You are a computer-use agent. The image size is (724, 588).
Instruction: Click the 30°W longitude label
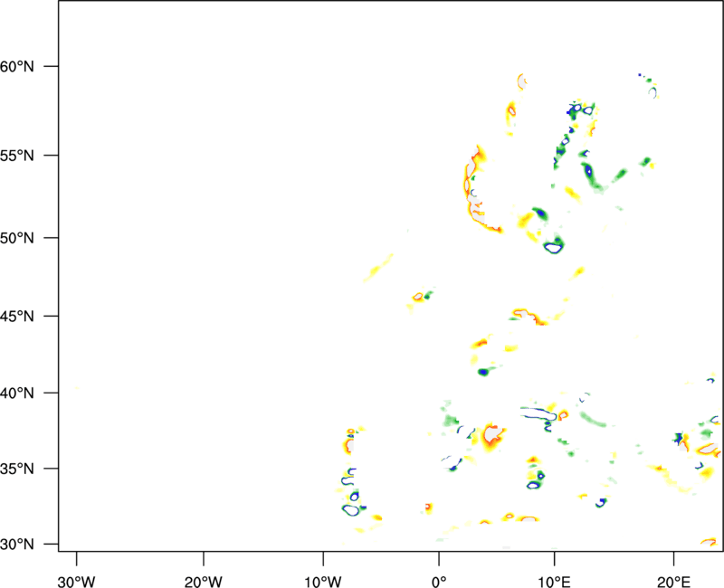click(76, 582)
